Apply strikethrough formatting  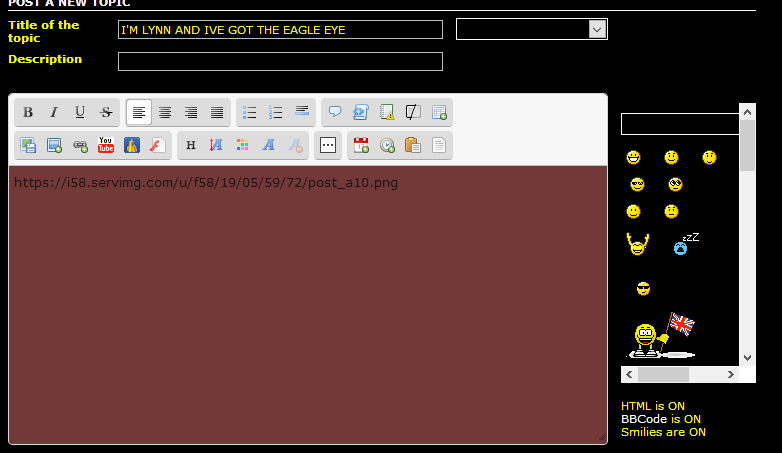[x=106, y=112]
